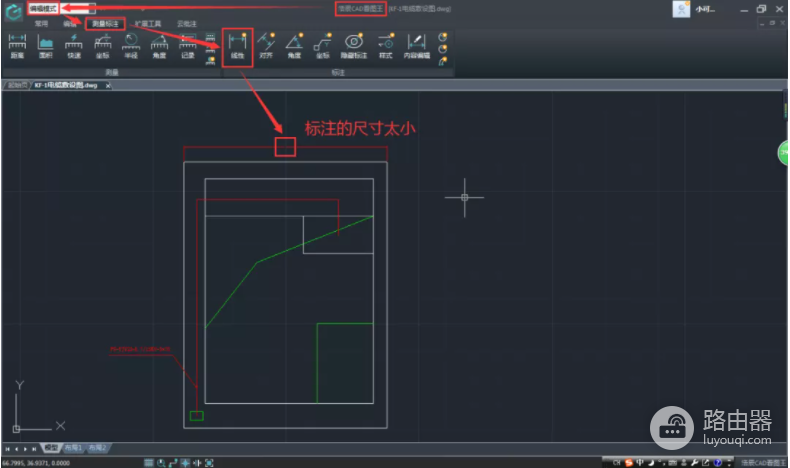Click the blue help question mark icon
This screenshot has height=468, width=790.
point(717,462)
